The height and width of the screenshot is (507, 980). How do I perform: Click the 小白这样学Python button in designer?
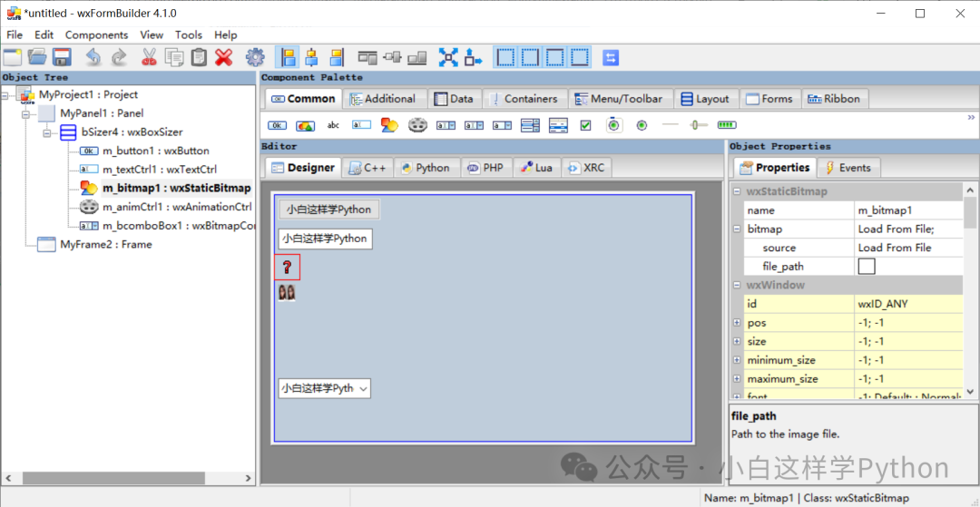(328, 210)
